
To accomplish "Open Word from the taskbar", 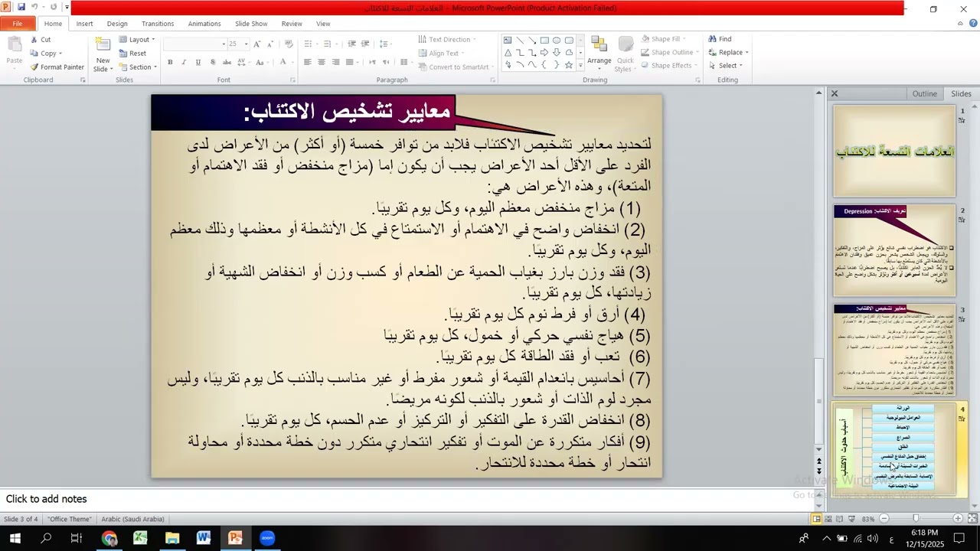I will point(204,538).
